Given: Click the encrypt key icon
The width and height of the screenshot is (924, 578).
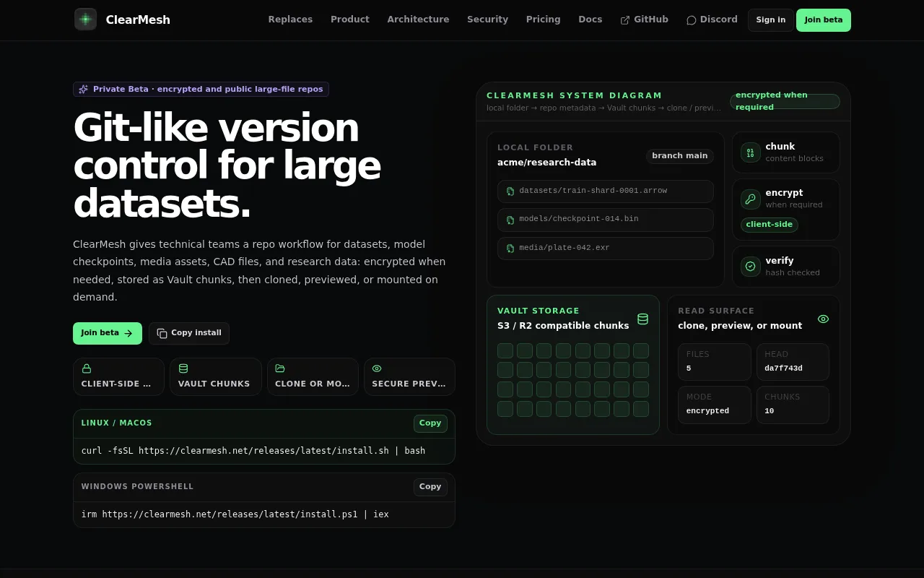Looking at the screenshot, I should click(x=751, y=199).
